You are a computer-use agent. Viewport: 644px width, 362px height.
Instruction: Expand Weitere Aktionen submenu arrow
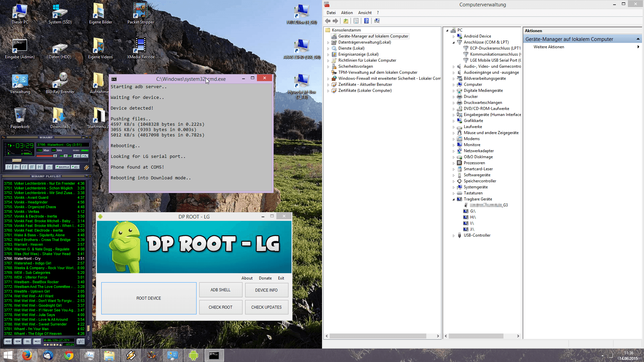638,47
